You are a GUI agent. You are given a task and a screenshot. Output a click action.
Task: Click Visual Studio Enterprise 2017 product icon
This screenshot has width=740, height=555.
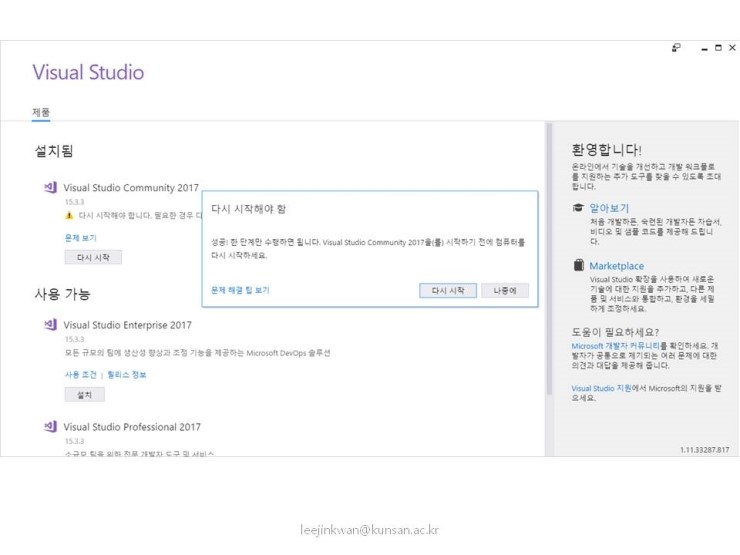pos(50,325)
